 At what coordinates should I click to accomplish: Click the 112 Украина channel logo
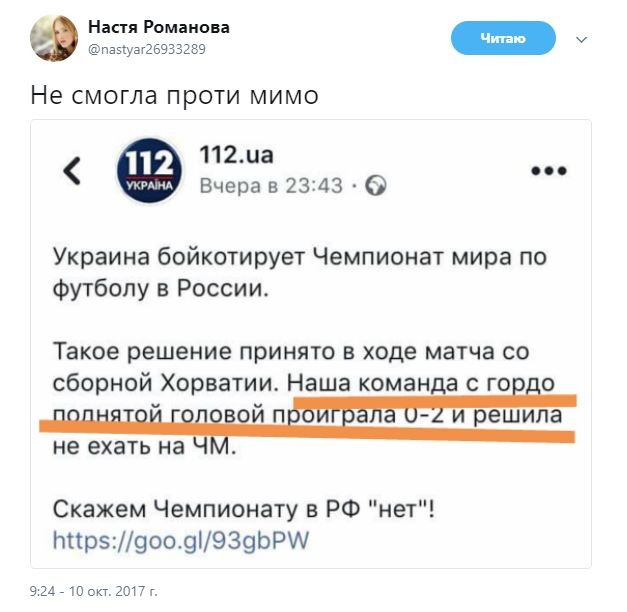pyautogui.click(x=151, y=171)
